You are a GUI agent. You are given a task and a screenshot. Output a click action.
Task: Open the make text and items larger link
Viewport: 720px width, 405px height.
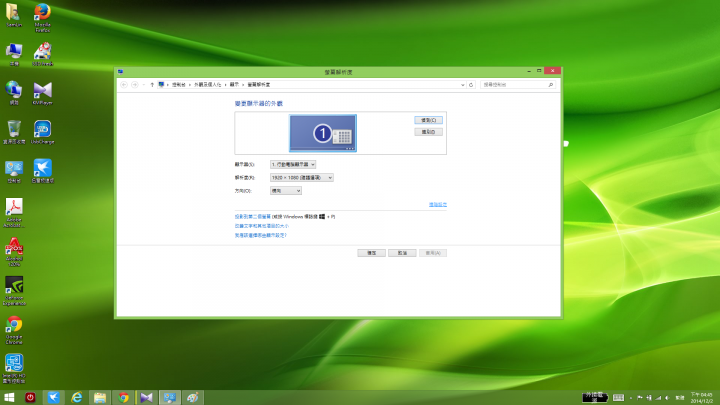[x=262, y=226]
